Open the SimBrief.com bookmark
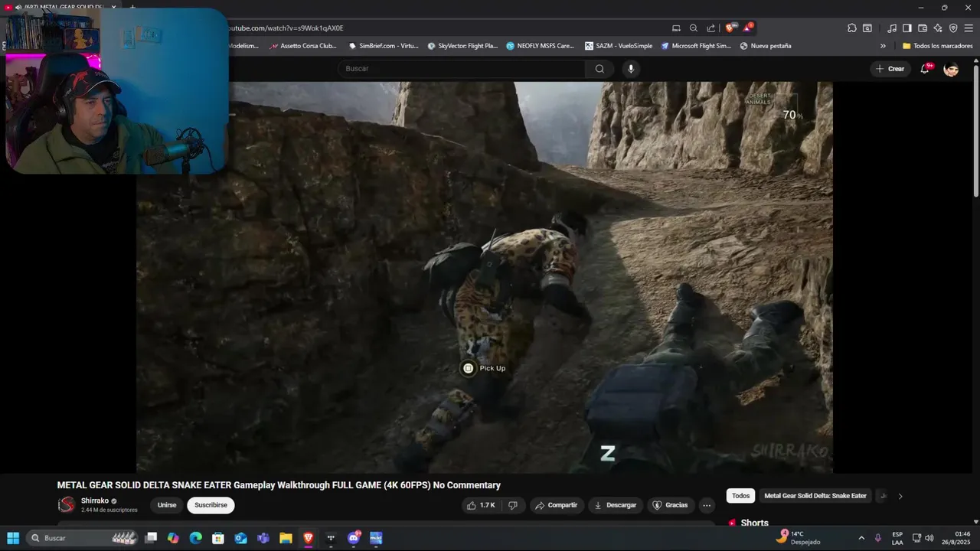The height and width of the screenshot is (551, 980). [383, 46]
